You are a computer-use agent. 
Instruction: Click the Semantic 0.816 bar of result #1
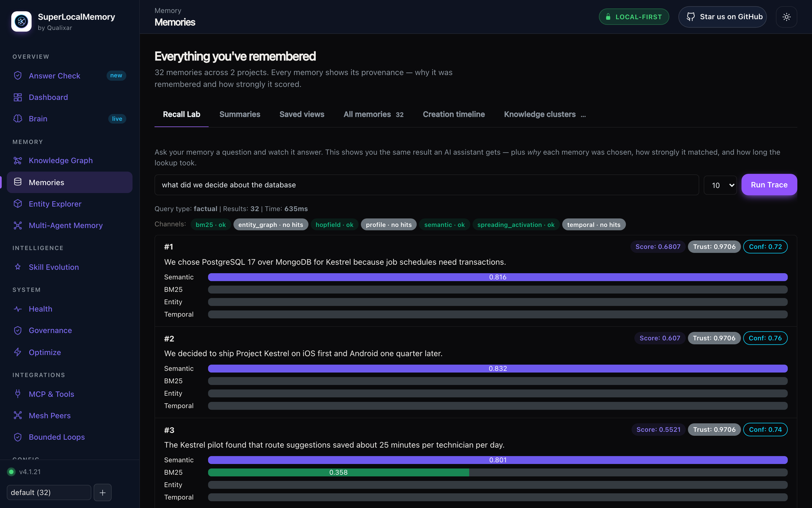[x=498, y=277]
